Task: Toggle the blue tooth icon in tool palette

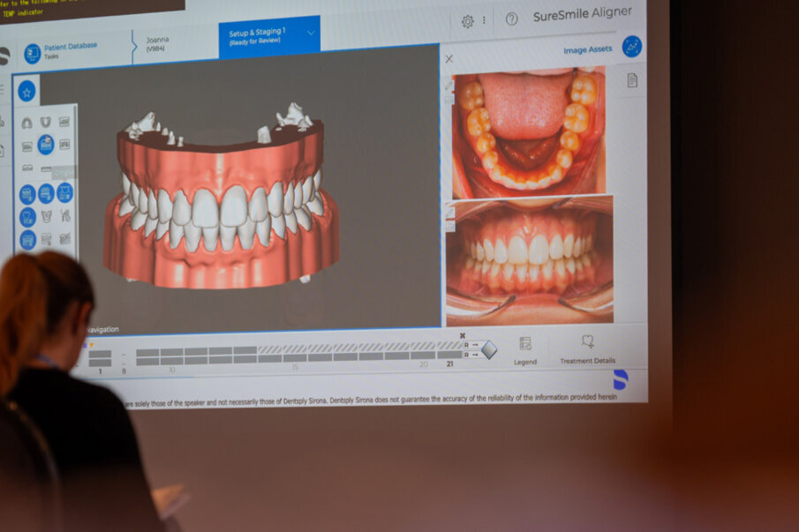Action: 27,216
